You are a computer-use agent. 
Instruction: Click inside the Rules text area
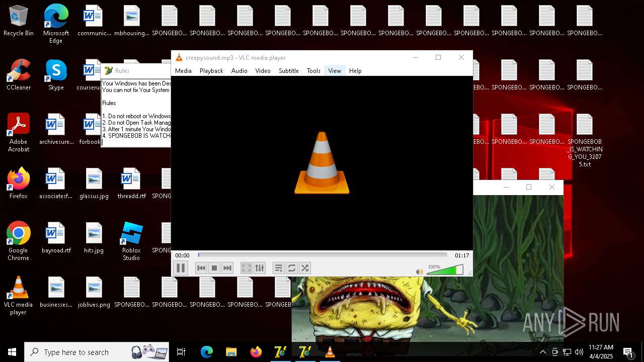coord(136,112)
